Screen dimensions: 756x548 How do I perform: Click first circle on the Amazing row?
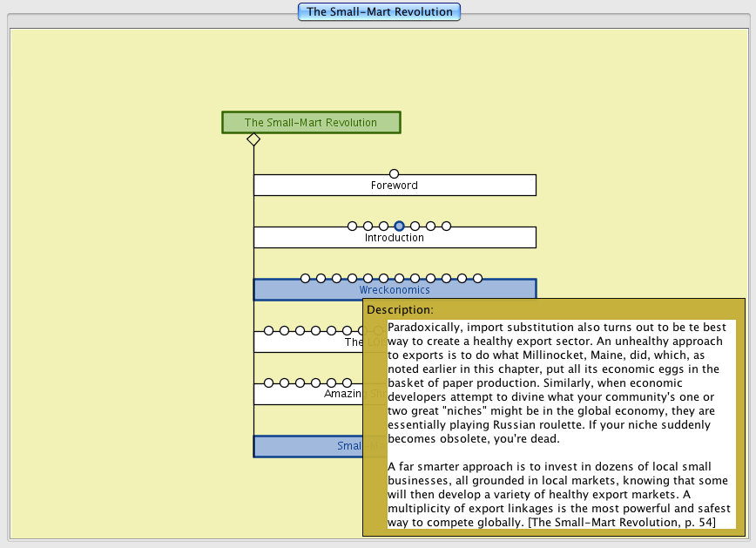[268, 383]
